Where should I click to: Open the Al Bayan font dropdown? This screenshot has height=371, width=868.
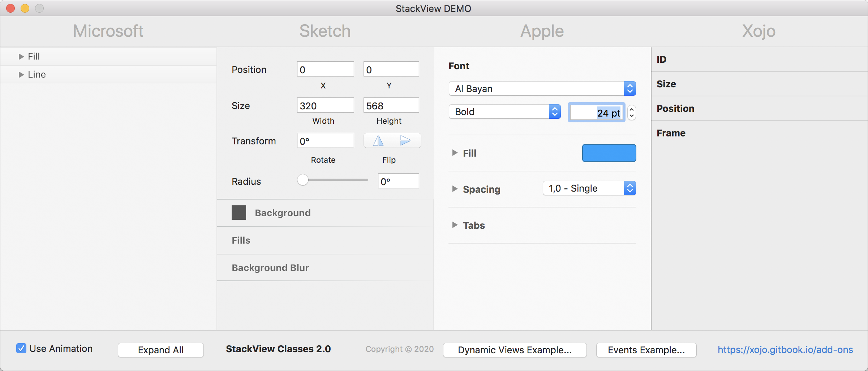pyautogui.click(x=542, y=89)
